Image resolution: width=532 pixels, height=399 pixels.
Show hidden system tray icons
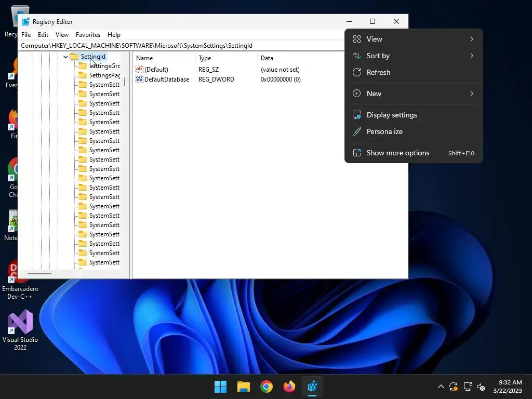pos(441,387)
